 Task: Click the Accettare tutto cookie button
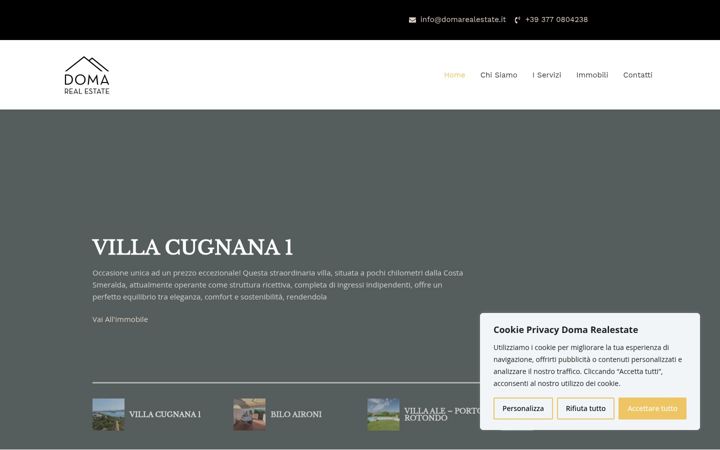click(652, 408)
